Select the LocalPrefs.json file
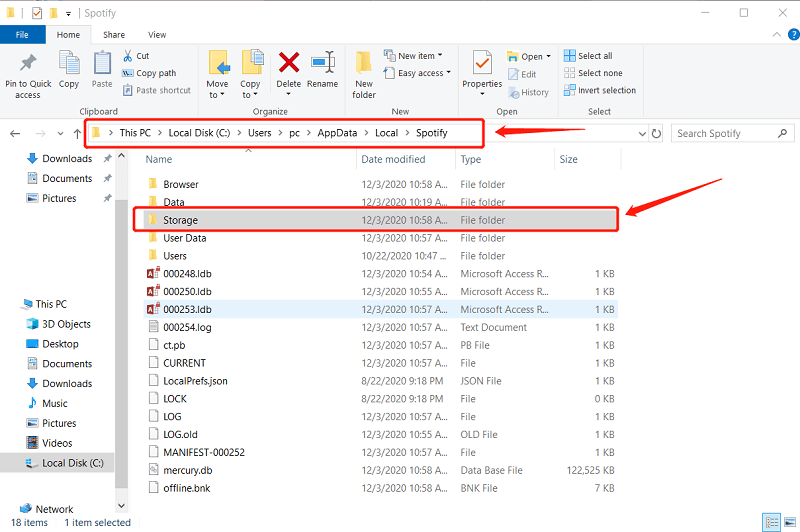 tap(380, 381)
